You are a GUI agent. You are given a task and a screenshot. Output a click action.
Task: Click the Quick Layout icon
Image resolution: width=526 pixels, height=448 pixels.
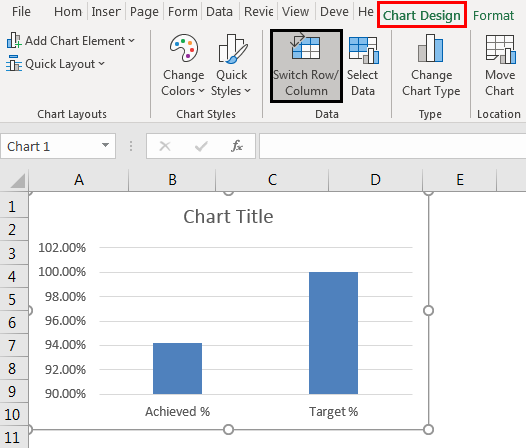[14, 64]
